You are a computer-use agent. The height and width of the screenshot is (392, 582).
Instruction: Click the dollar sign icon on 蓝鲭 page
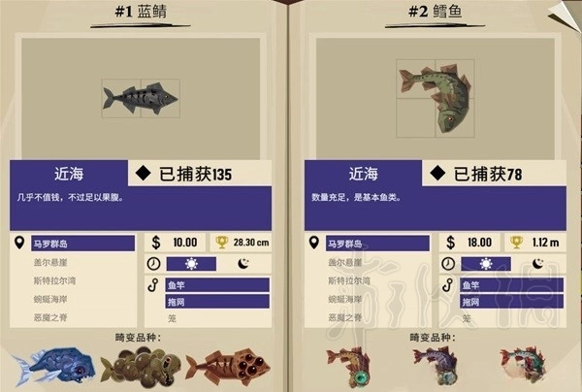(x=156, y=243)
